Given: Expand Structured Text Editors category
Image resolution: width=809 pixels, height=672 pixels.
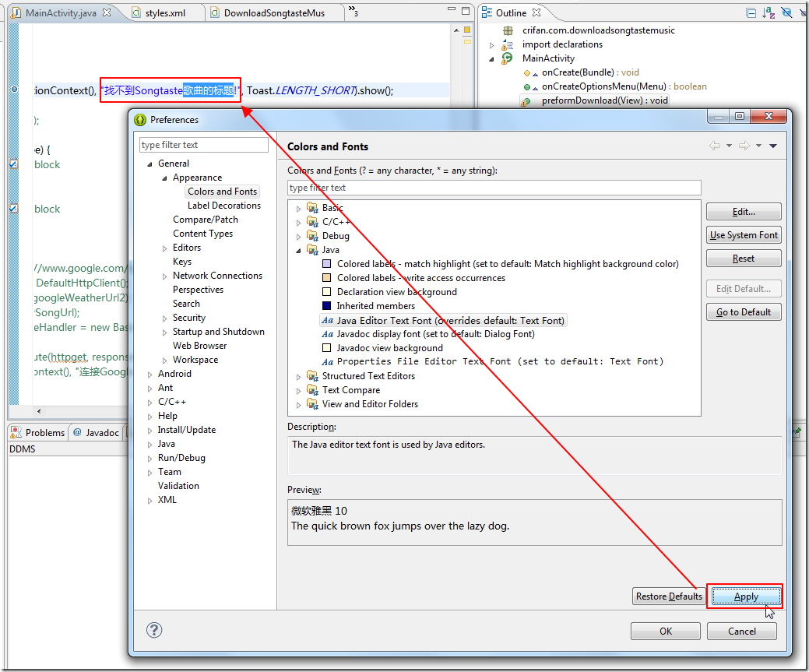Looking at the screenshot, I should click(x=298, y=377).
